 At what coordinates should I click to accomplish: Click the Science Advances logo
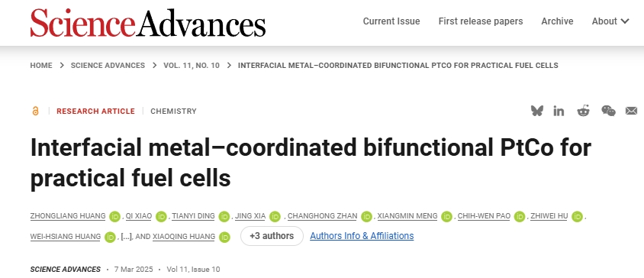point(148,23)
